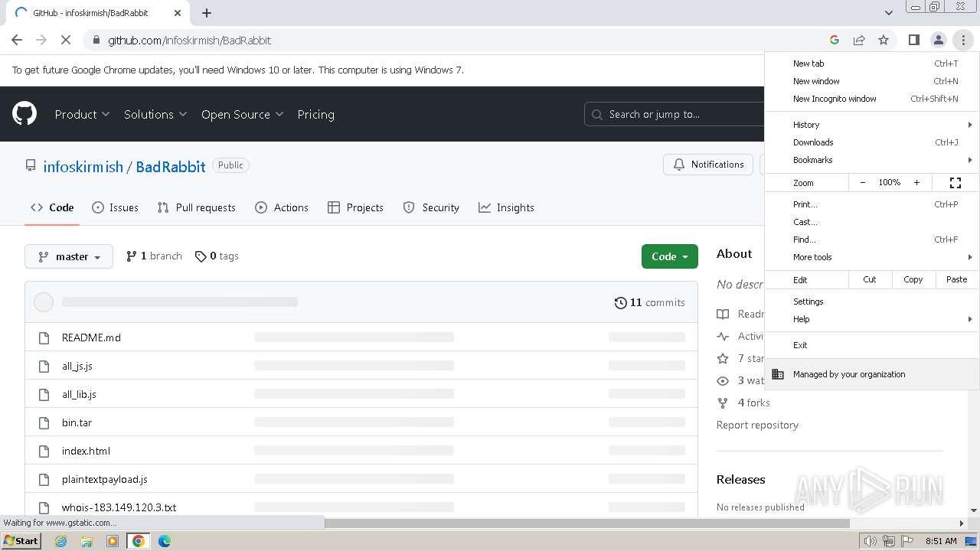Click the commits history clock icon
980x551 pixels.
coord(621,303)
